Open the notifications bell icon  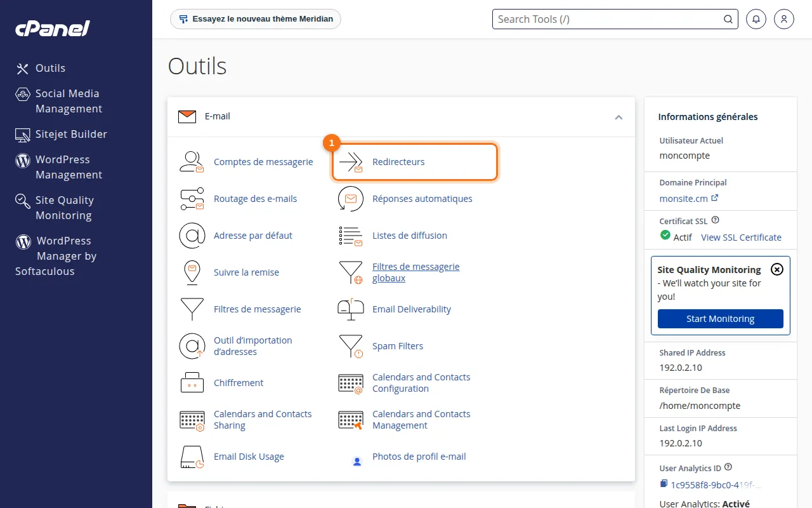756,19
